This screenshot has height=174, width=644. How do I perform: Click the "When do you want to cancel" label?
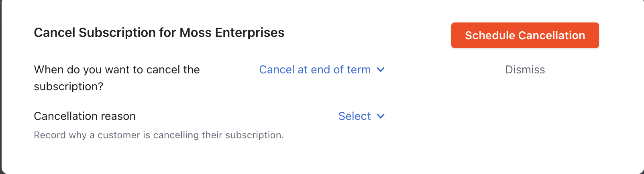117,70
